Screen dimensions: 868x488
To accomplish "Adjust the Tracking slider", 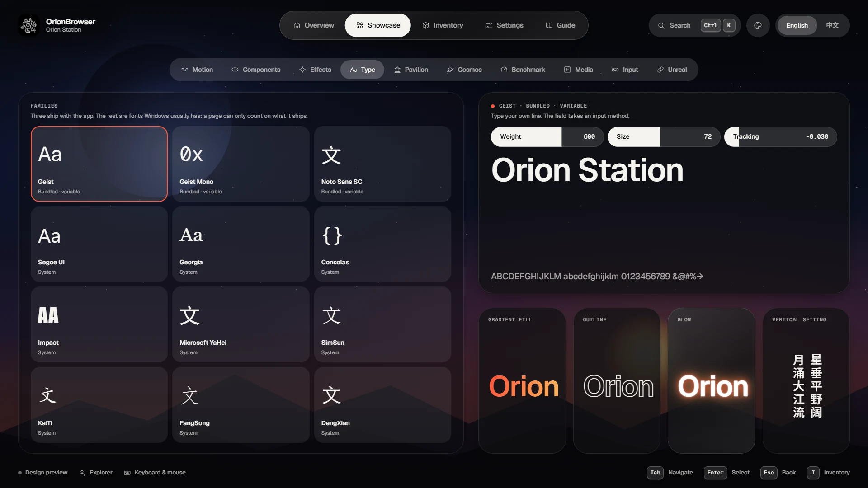I will (780, 136).
